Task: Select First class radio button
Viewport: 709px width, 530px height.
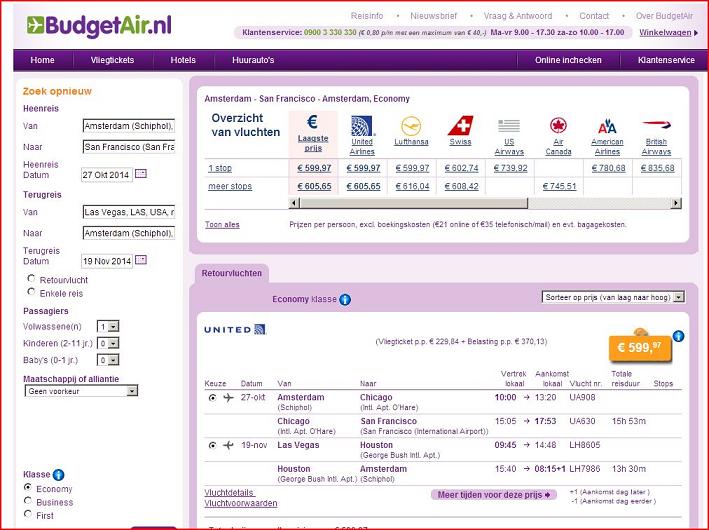Action: coord(28,514)
